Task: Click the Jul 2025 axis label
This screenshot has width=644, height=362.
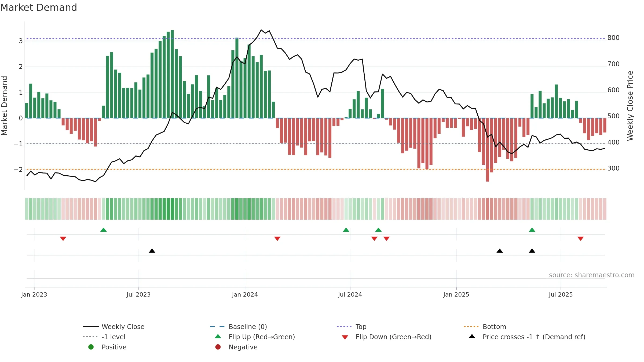Action: point(561,295)
